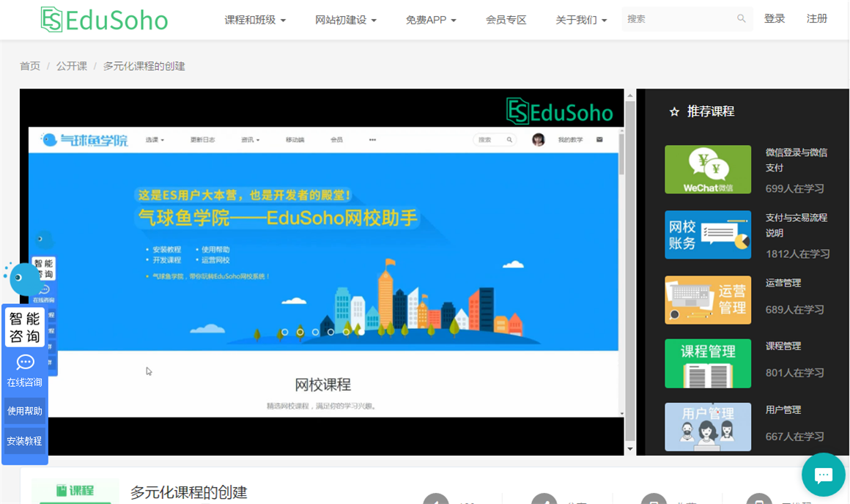Click the EduSoho logo in header
Screen dimensions: 850x504
point(104,20)
